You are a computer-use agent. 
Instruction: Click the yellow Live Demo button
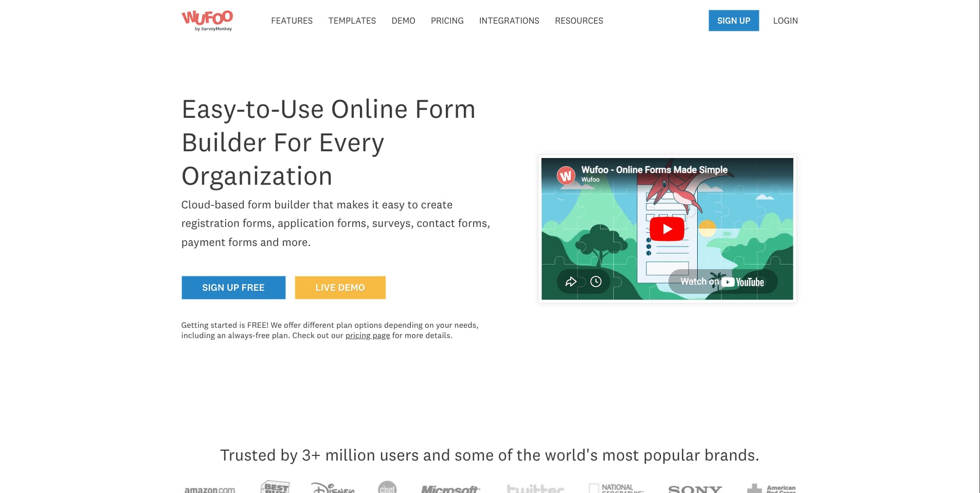click(x=340, y=288)
